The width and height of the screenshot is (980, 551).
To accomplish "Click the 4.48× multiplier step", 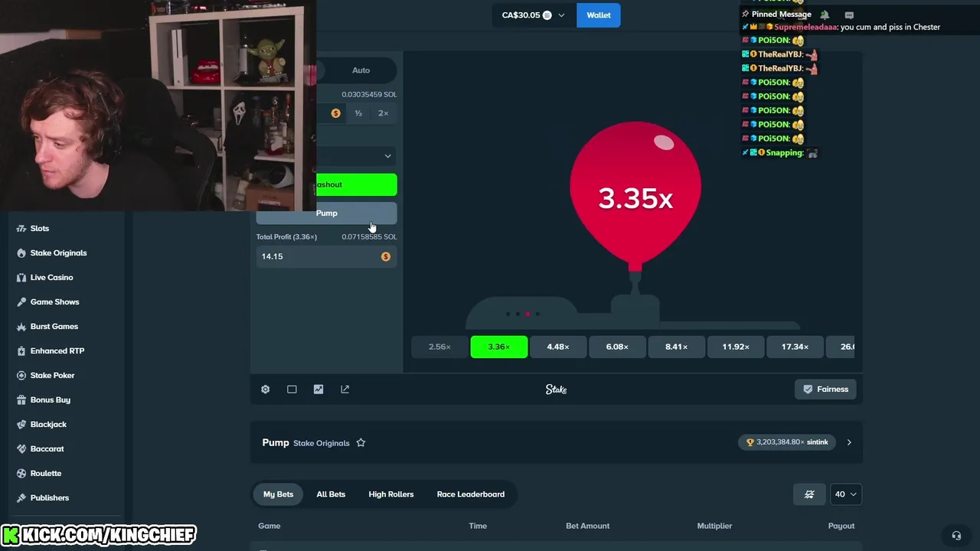I will click(558, 347).
